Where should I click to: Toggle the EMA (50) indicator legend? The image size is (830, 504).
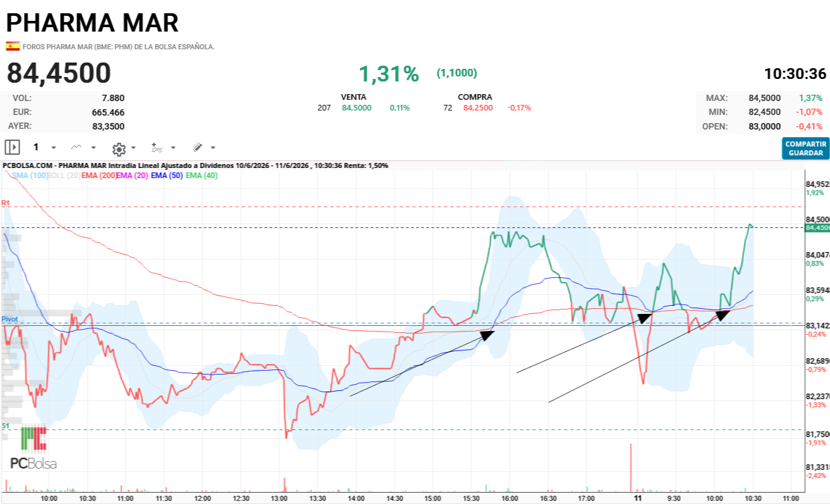point(167,176)
